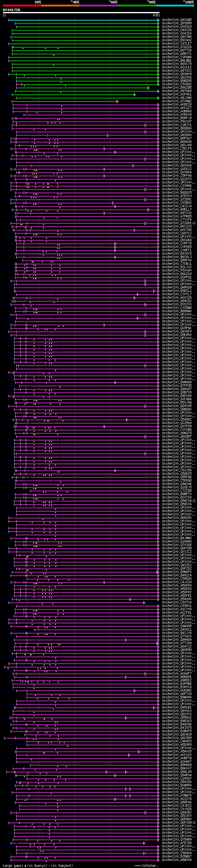Viewport: 197px width, 868px height.
Task: Select the UniRef100_B6H250 label
Action: 177,518
